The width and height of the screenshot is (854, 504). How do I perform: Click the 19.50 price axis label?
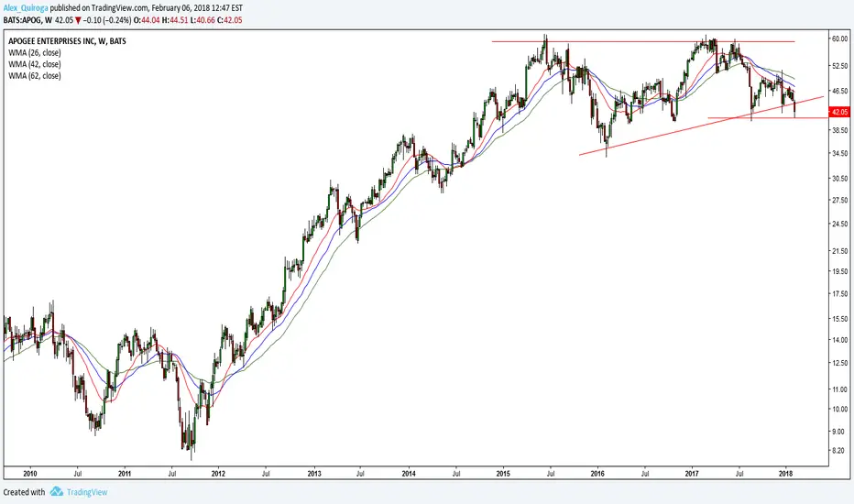coord(840,271)
